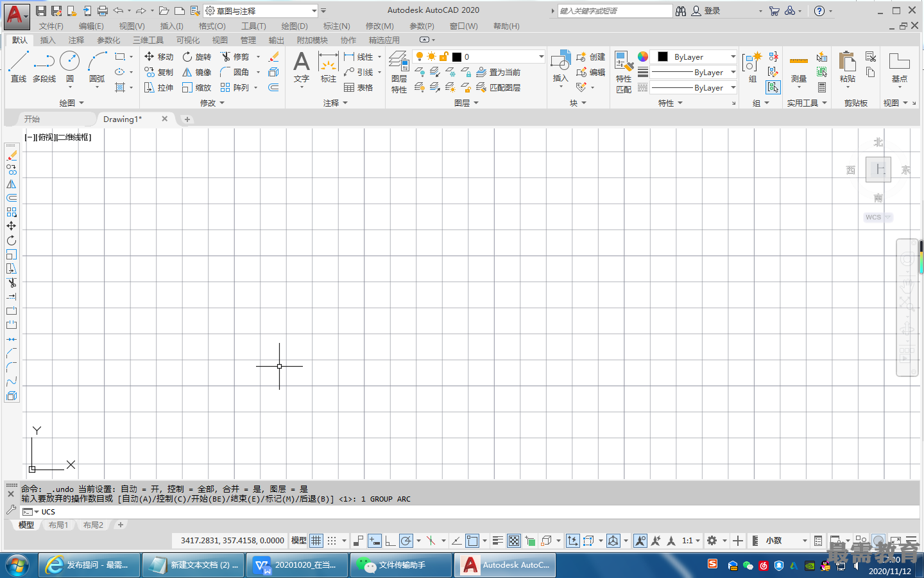This screenshot has width=924, height=578.
Task: Expand the Annotation (注释) panel
Action: [x=336, y=103]
